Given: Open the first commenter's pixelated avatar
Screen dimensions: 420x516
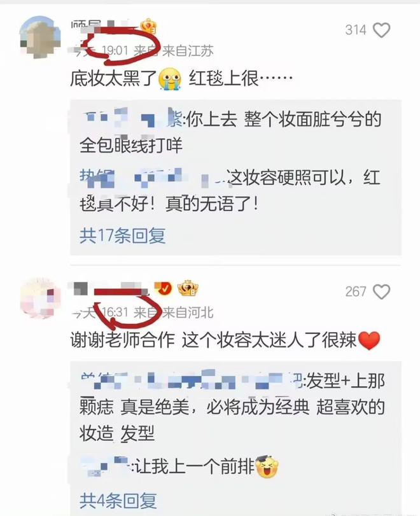Looking at the screenshot, I should (40, 38).
